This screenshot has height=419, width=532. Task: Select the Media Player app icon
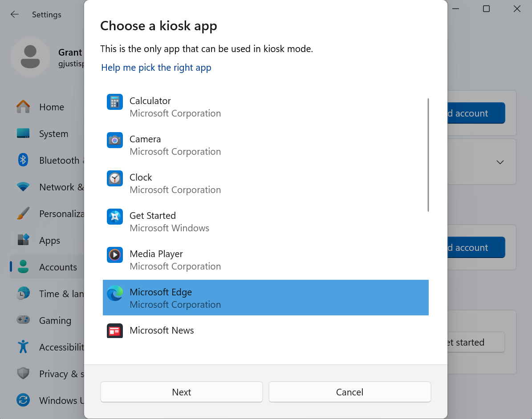pyautogui.click(x=115, y=255)
